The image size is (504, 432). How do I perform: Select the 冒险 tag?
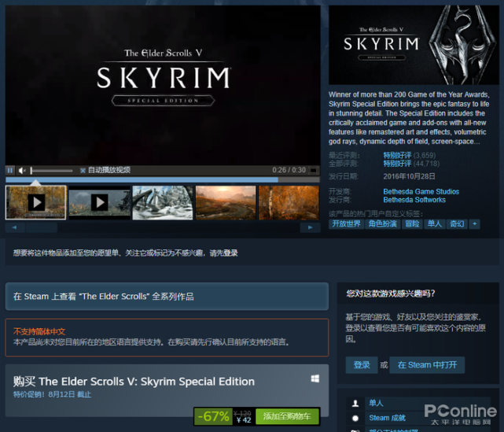coord(412,224)
